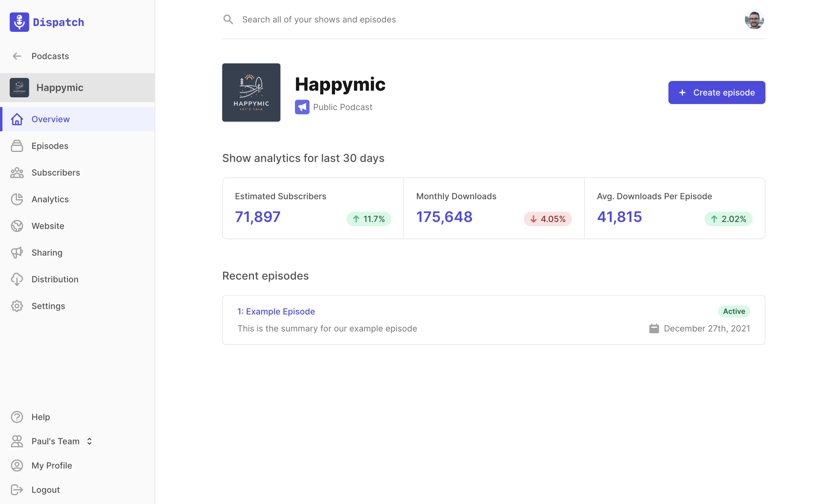
Task: Select the Overview menu item
Action: tap(51, 119)
